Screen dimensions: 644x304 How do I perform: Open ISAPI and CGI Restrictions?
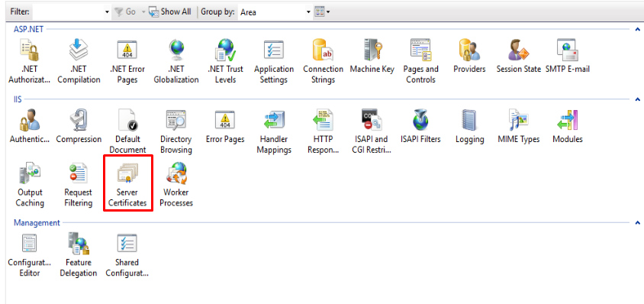point(372,131)
